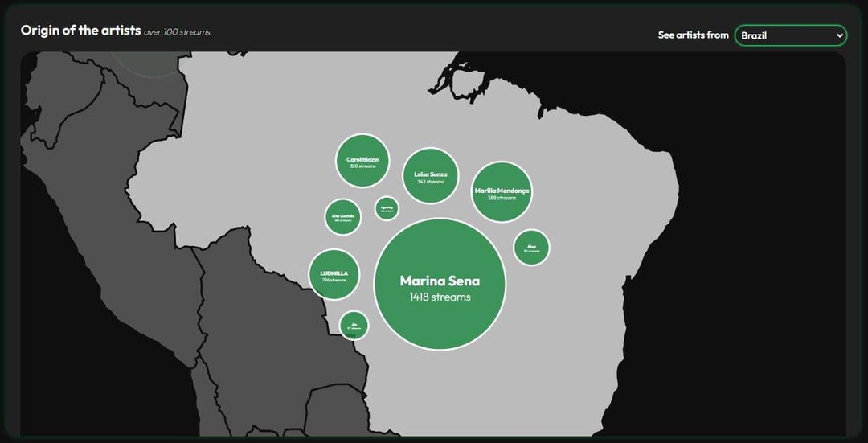Image resolution: width=868 pixels, height=443 pixels.
Task: Click the LUDMILLA artist bubble
Action: click(334, 275)
